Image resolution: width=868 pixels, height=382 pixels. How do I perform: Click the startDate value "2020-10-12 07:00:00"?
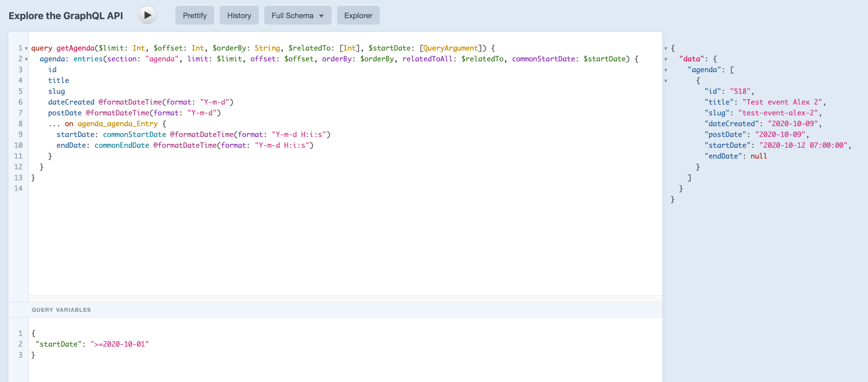(x=804, y=145)
